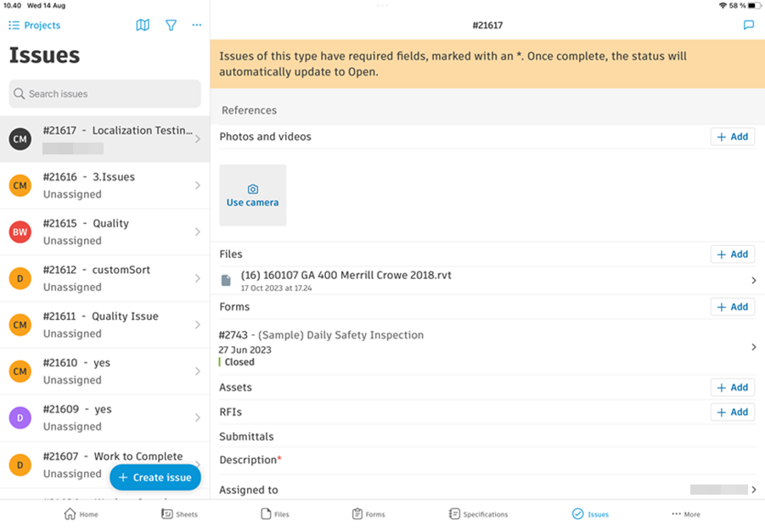Click the battery indicator in status bar

[x=755, y=5]
